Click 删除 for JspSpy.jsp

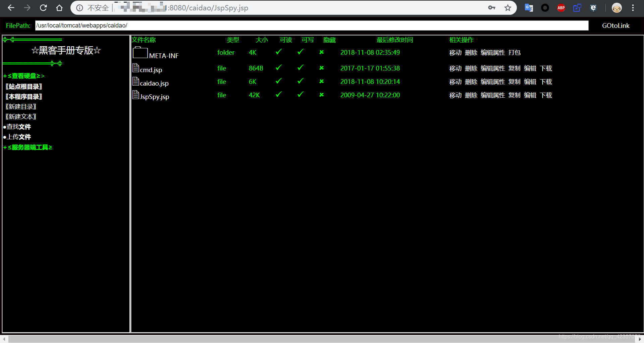(471, 95)
